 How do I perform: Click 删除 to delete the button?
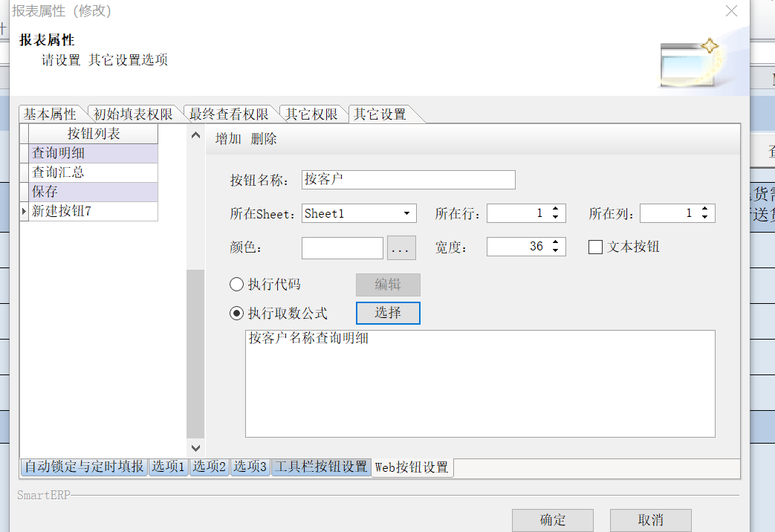point(264,139)
